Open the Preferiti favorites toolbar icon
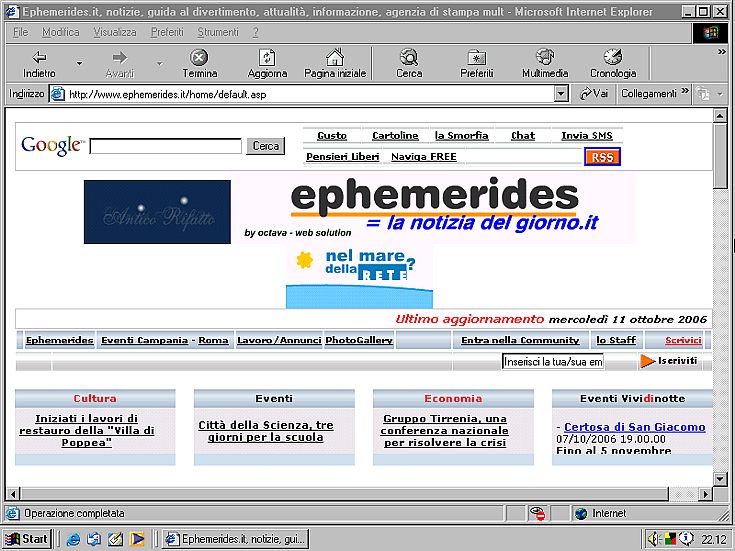The width and height of the screenshot is (735, 551). [477, 64]
